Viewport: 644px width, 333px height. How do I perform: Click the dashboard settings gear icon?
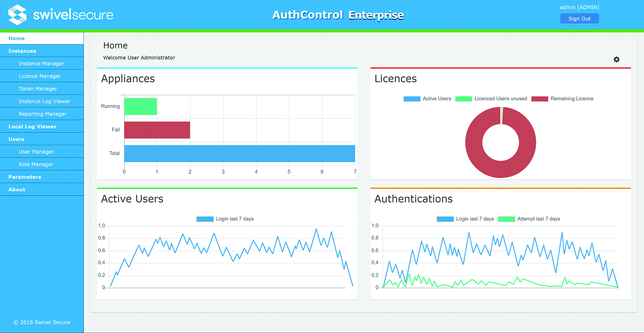click(616, 59)
